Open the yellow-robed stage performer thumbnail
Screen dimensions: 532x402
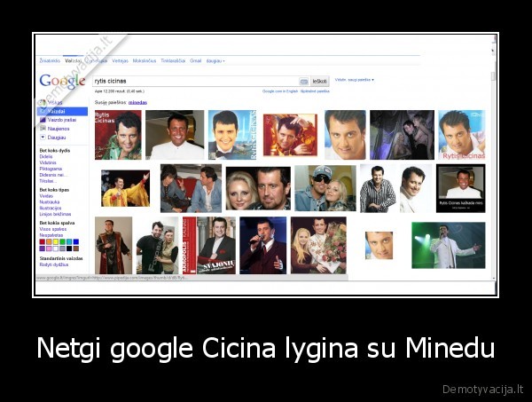coord(125,188)
